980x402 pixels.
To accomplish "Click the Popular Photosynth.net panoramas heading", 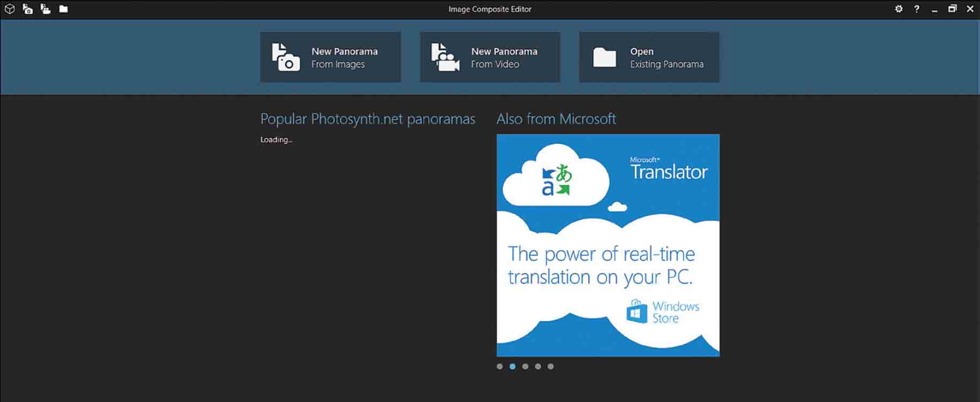I will pos(368,119).
